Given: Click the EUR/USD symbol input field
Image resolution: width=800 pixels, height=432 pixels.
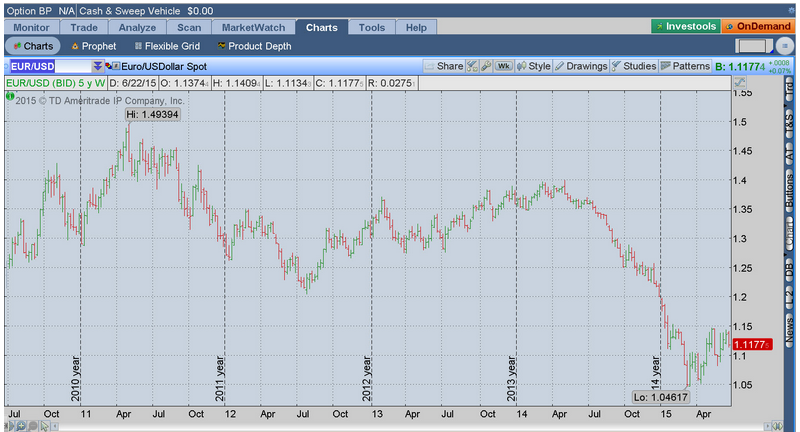Looking at the screenshot, I should click(50, 66).
